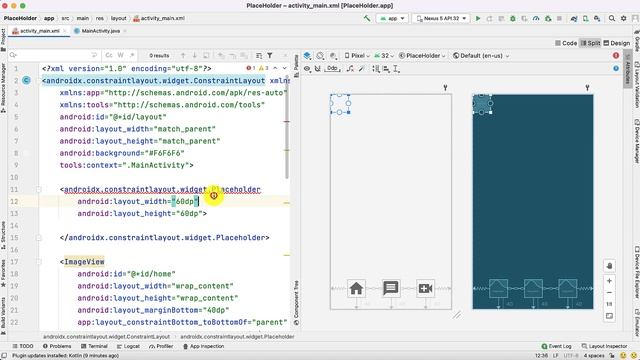Click the Build hammer icon
640x360 pixels.
367,18
